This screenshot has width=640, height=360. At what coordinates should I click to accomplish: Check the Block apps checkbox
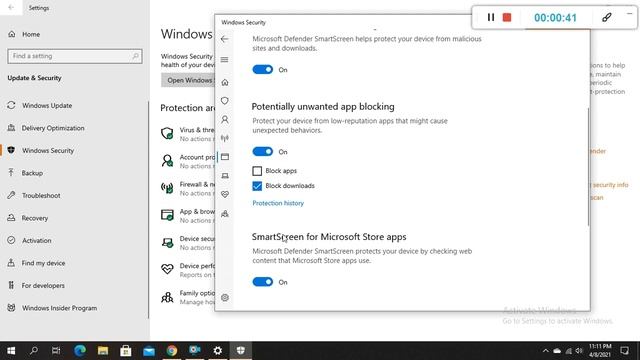(x=257, y=171)
